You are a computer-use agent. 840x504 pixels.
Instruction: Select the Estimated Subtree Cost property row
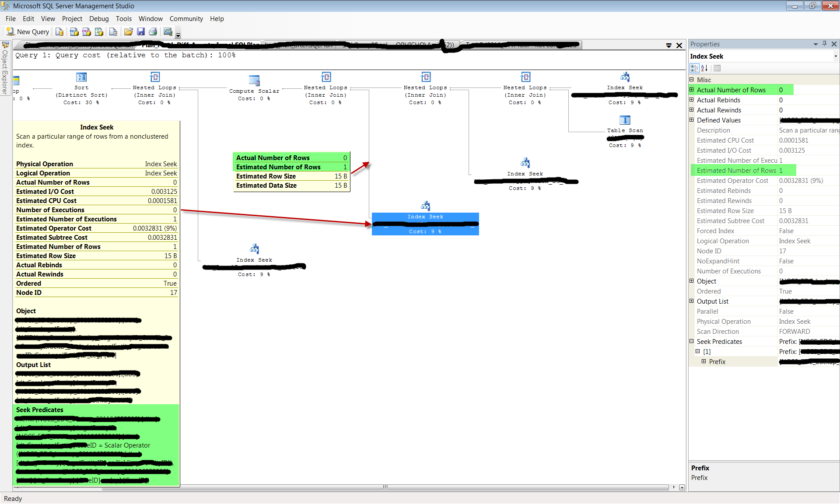[x=765, y=220]
